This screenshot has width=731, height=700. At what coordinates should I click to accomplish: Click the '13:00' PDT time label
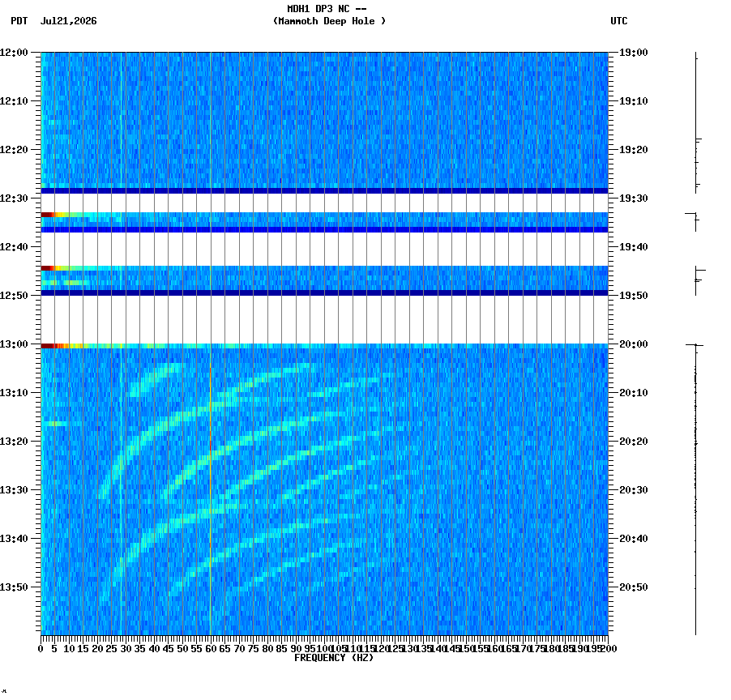(14, 344)
